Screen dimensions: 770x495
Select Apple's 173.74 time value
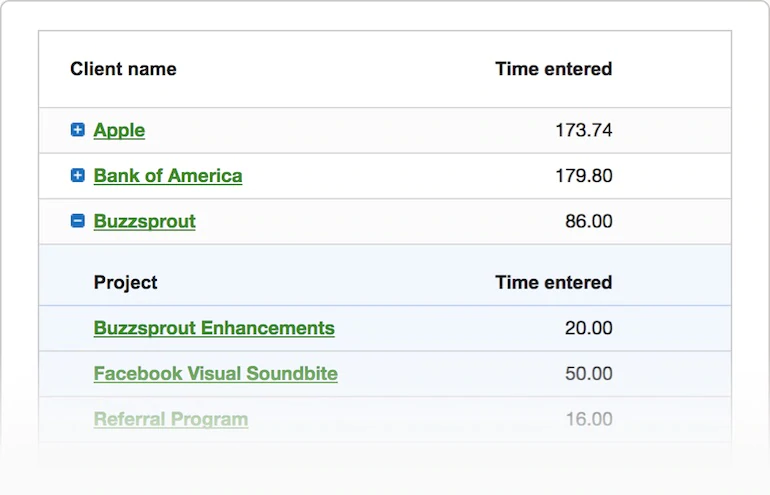click(x=584, y=130)
